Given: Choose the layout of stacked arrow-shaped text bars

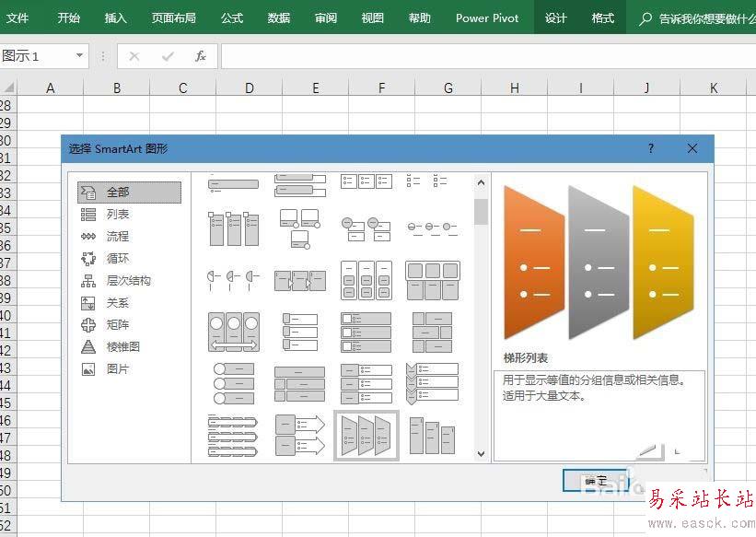Looking at the screenshot, I should click(233, 436).
